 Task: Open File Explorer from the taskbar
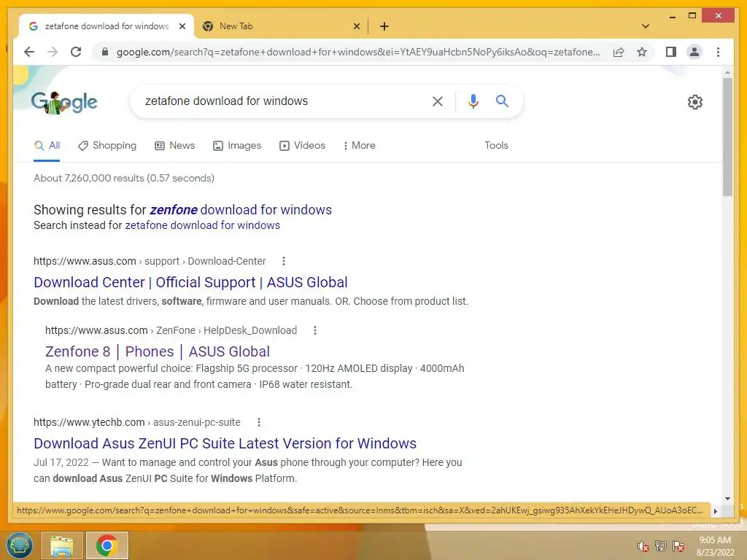(x=62, y=545)
